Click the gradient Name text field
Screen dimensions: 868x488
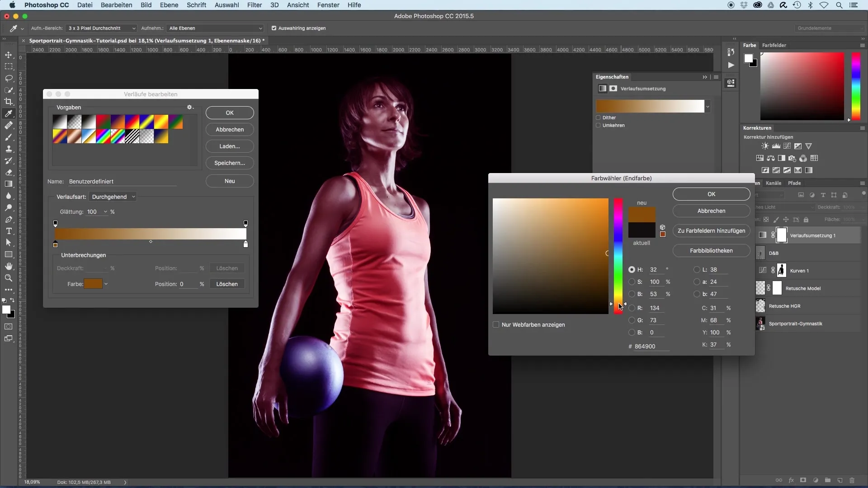[123, 181]
